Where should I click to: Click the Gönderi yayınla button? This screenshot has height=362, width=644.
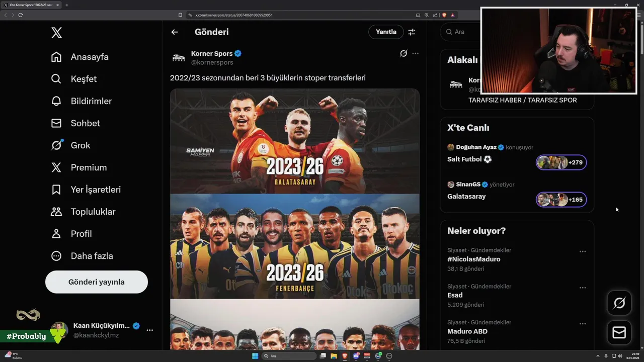(97, 282)
